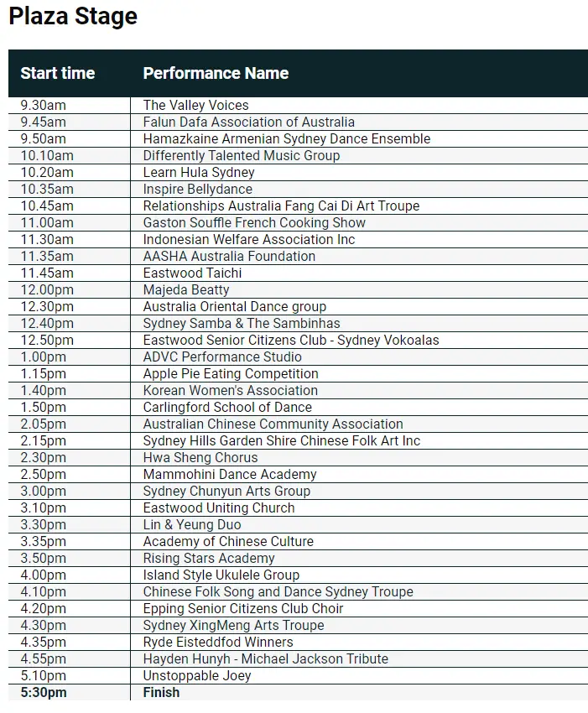Click 'Hayden Hunyh - Michael Jackson Tribute'
This screenshot has height=713, width=588.
coord(266,659)
